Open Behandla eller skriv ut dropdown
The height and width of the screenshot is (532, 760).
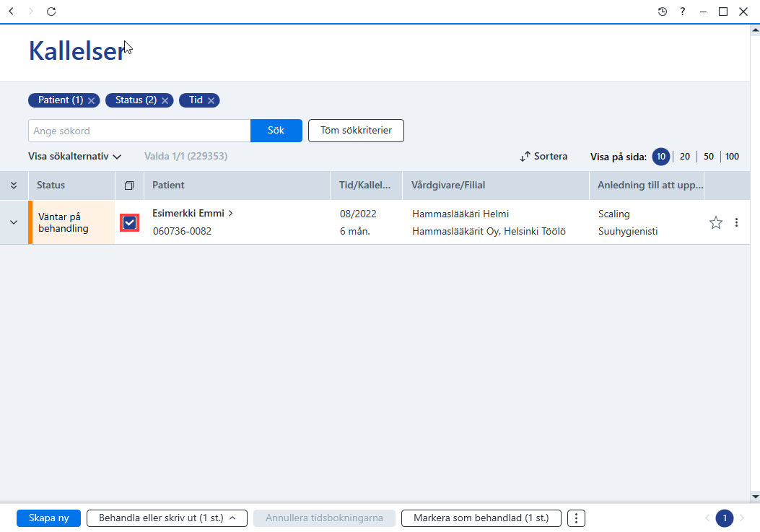[x=167, y=518]
